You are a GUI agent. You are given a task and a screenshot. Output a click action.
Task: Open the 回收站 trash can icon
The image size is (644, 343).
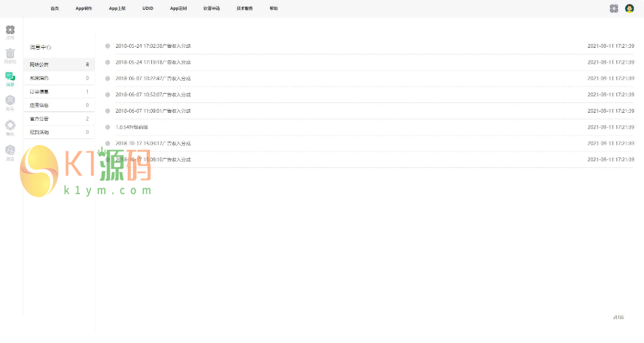tap(10, 53)
